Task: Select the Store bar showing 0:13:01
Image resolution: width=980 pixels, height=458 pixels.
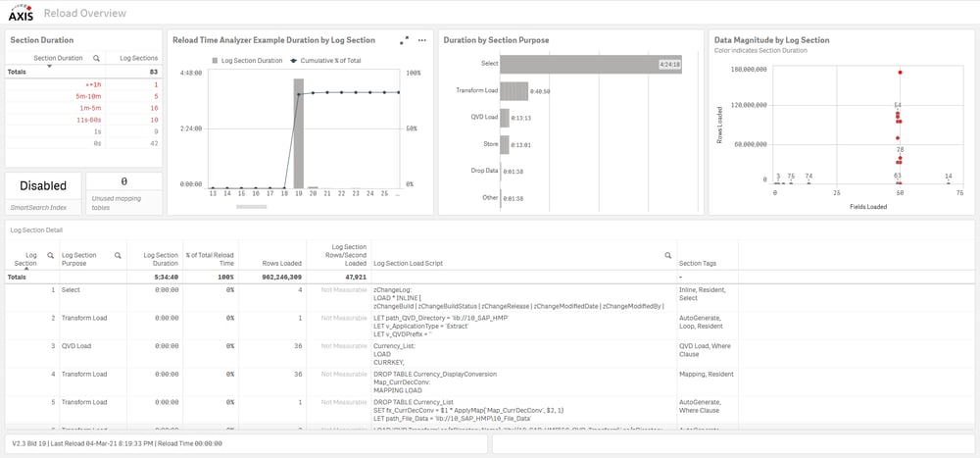Action: (505, 144)
